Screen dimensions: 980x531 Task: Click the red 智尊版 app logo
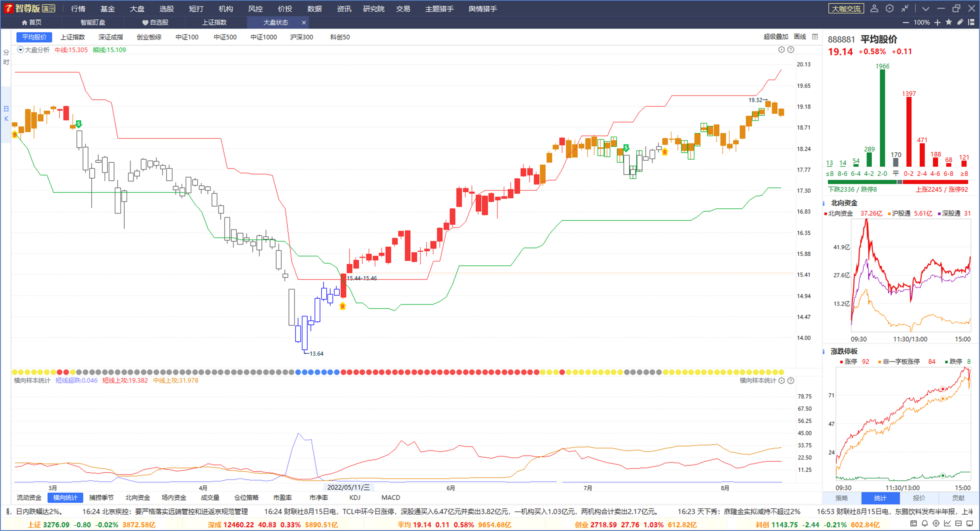pos(8,8)
